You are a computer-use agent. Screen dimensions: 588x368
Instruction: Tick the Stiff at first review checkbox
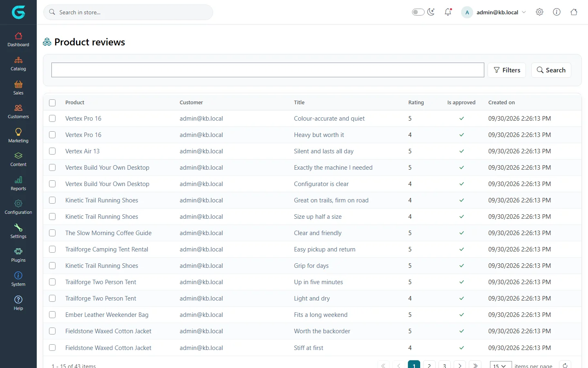(52, 348)
